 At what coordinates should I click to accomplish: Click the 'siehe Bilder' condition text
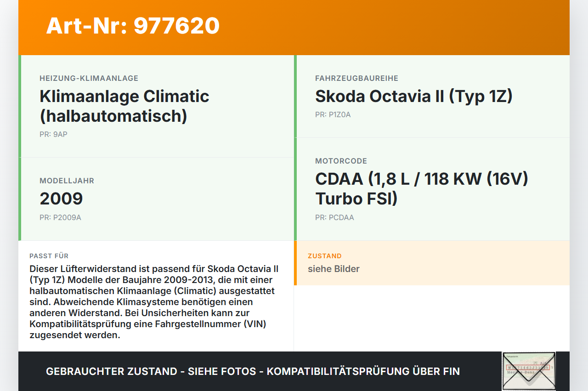coord(334,269)
